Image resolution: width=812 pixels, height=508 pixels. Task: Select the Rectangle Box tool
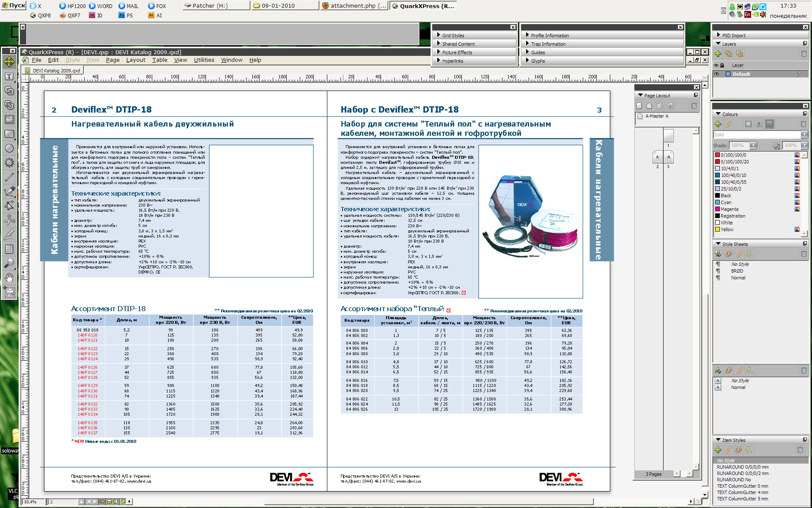coord(9,134)
